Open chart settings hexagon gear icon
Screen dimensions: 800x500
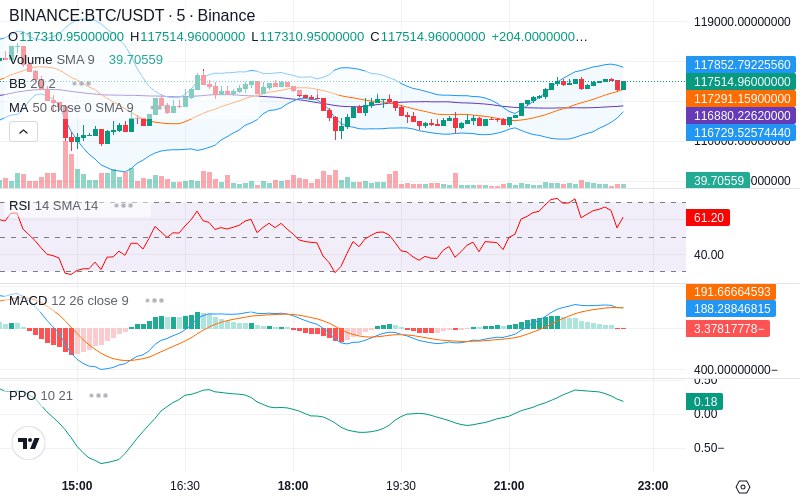coord(743,487)
